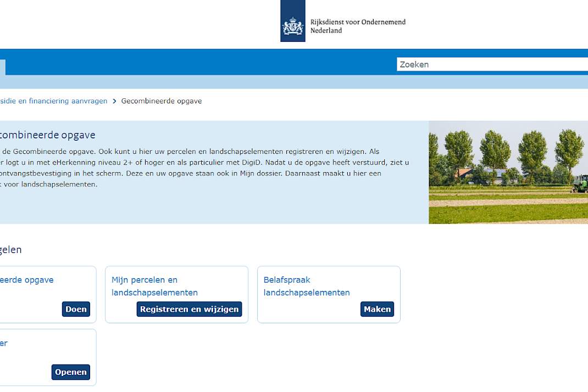Click the 'combineerde opgave' page heading
The width and height of the screenshot is (588, 392).
point(48,135)
